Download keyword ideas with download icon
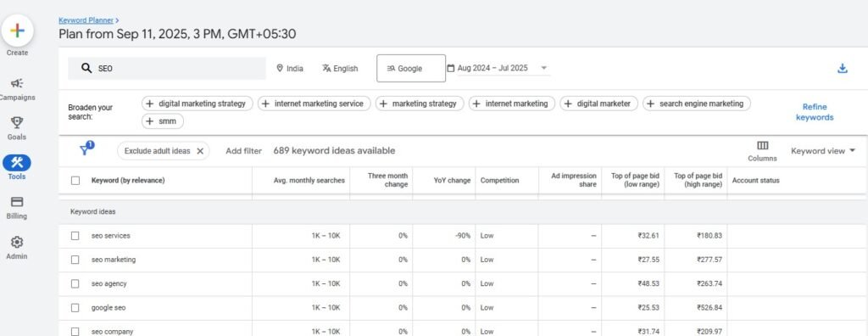Image resolution: width=868 pixels, height=336 pixels. pos(842,68)
